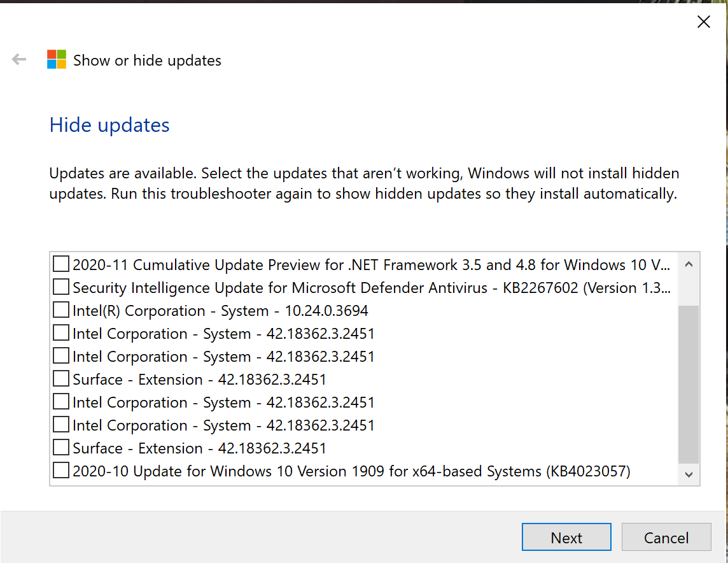Tick Security Intelligence Update for Defender checkbox

61,287
